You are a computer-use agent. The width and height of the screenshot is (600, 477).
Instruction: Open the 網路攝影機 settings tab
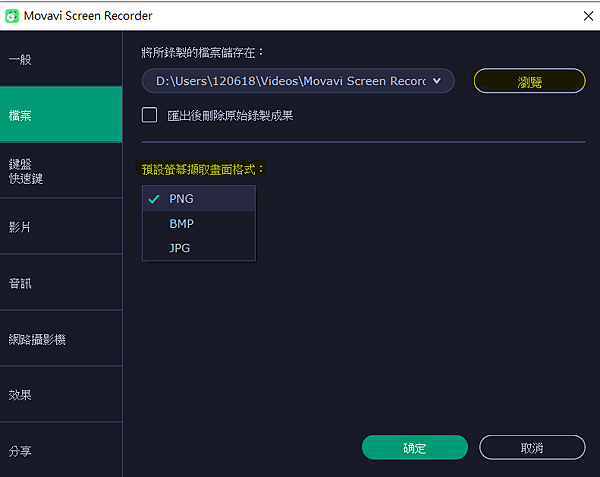[61, 339]
